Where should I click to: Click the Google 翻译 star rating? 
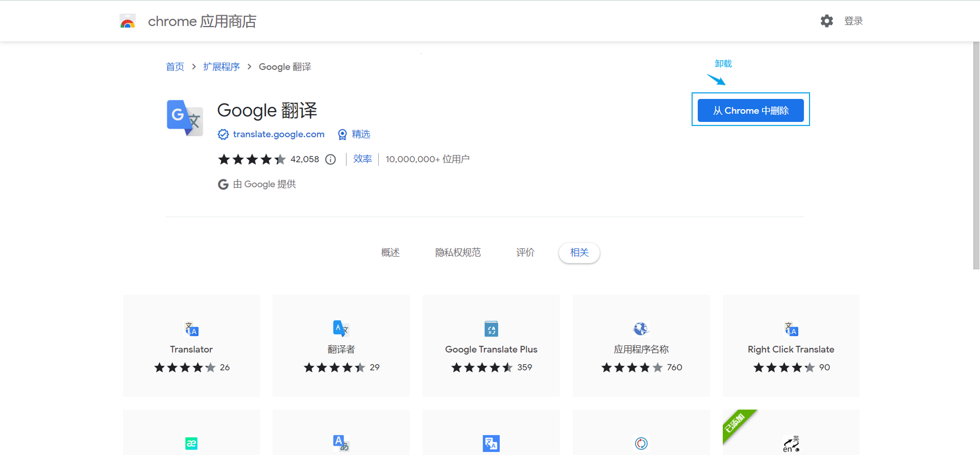(252, 159)
